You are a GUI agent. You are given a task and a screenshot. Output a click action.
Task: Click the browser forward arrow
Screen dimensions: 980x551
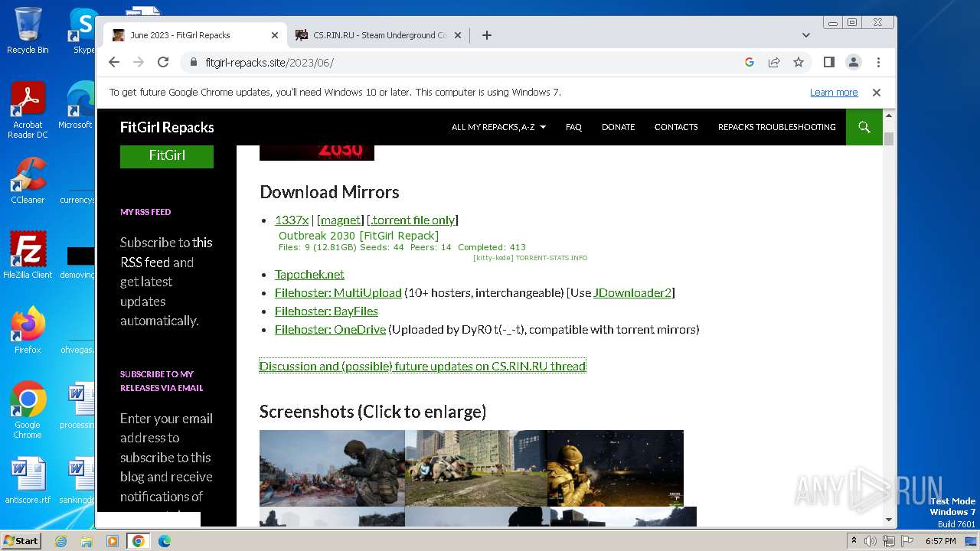click(139, 62)
